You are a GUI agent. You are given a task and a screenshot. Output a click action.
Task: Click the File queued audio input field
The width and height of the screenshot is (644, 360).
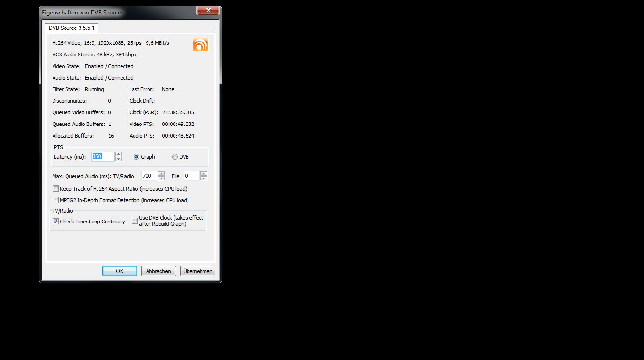tap(190, 176)
